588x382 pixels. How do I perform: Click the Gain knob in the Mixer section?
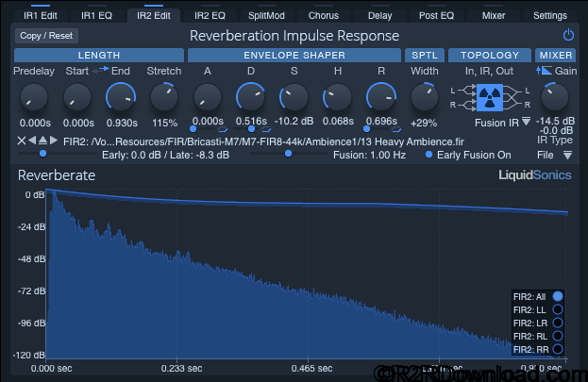(x=555, y=97)
